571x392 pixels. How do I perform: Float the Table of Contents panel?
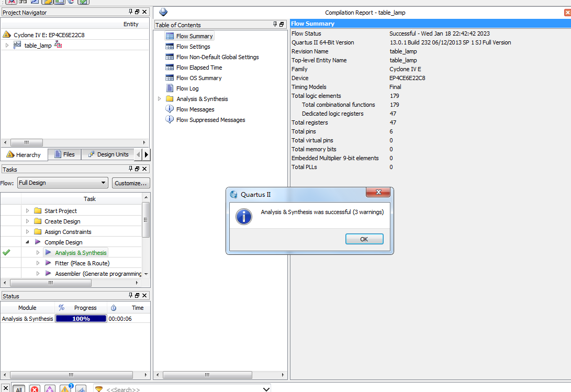[282, 25]
